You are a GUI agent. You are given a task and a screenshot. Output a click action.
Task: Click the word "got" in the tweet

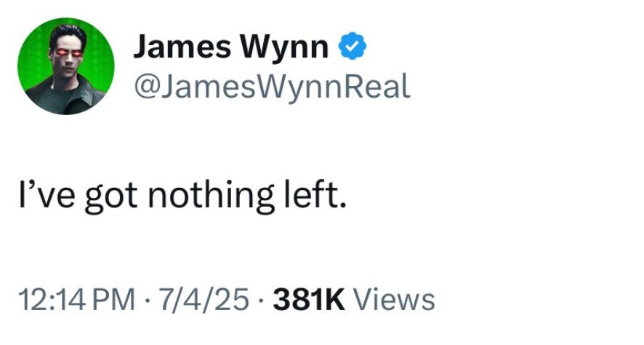(x=111, y=197)
